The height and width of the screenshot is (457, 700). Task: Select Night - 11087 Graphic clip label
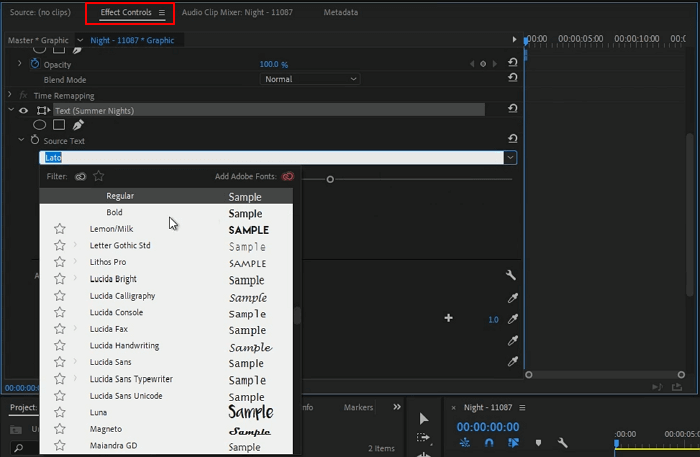(132, 40)
